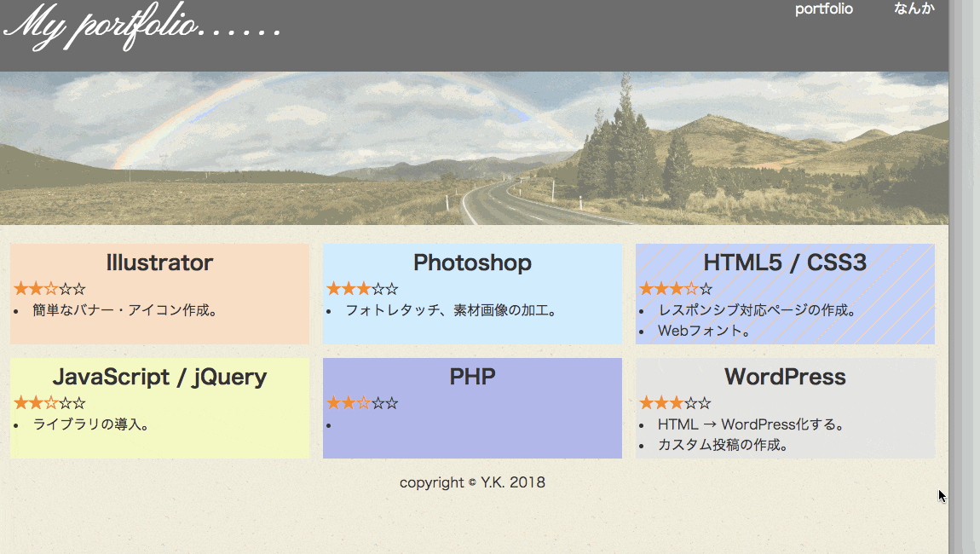The width and height of the screenshot is (980, 554).
Task: Click the copyright Y.K. 2018 footer text
Action: (x=472, y=482)
